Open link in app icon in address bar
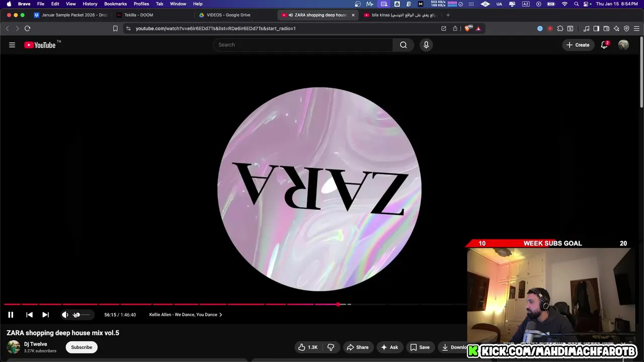This screenshot has height=362, width=644. (443, 29)
